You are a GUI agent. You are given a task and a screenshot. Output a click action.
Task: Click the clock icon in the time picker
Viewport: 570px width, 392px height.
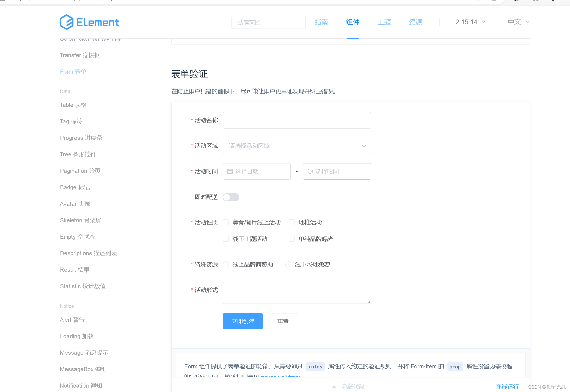tap(310, 171)
